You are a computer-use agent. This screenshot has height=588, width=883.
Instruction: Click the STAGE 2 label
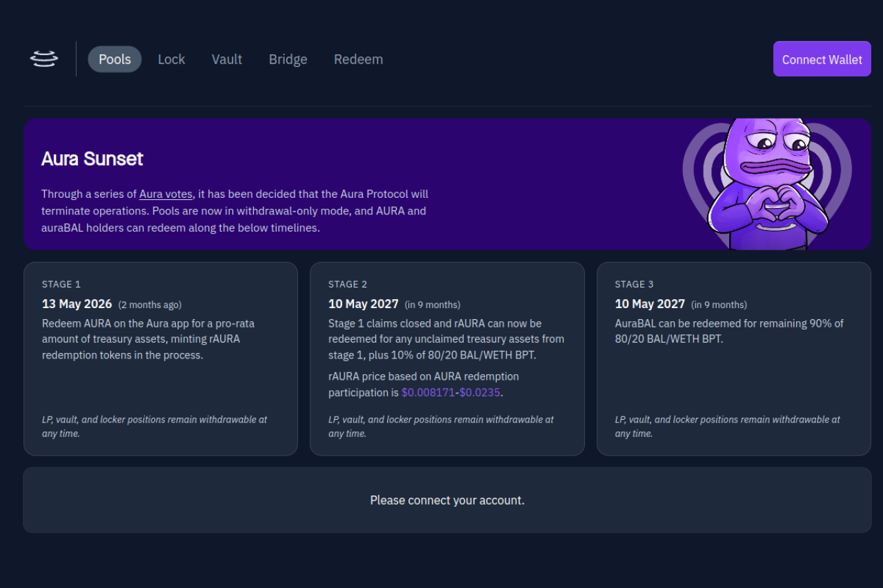click(348, 284)
